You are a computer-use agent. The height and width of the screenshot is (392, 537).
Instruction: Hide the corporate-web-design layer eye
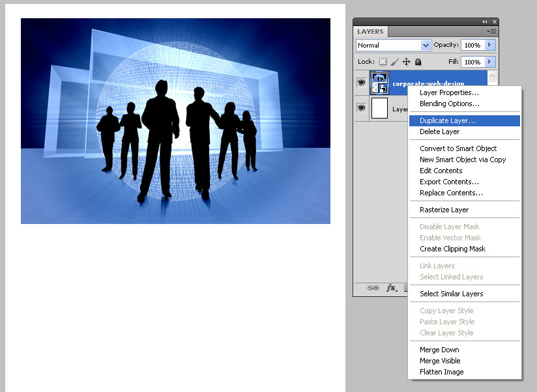(361, 83)
